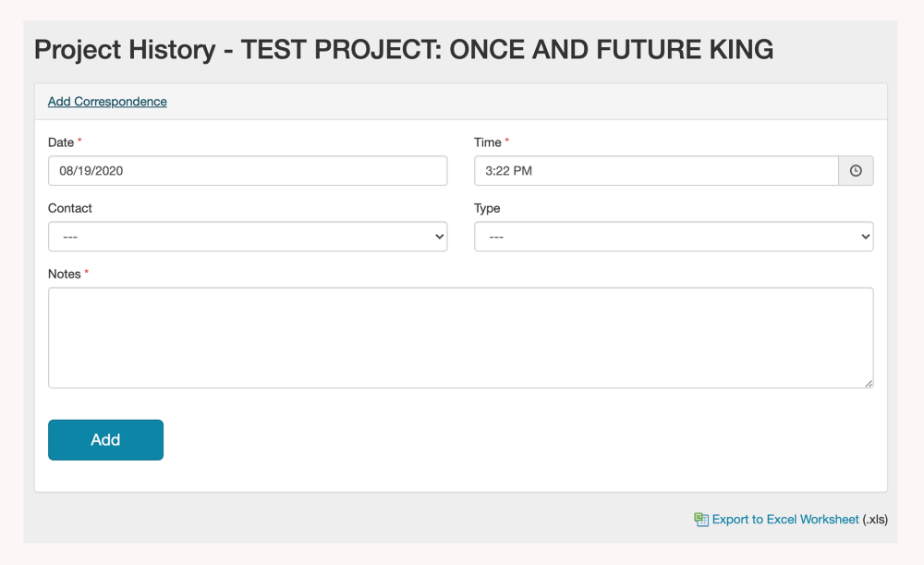The height and width of the screenshot is (565, 924).
Task: Click inside the Notes text area
Action: pyautogui.click(x=460, y=338)
